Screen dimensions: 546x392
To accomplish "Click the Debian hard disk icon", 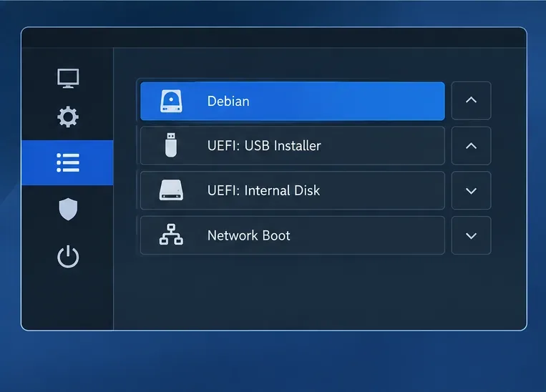I will tap(171, 101).
